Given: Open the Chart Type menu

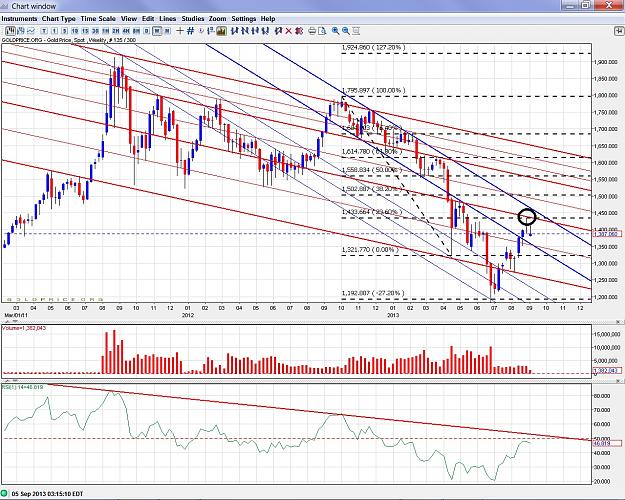Looking at the screenshot, I should [x=59, y=19].
